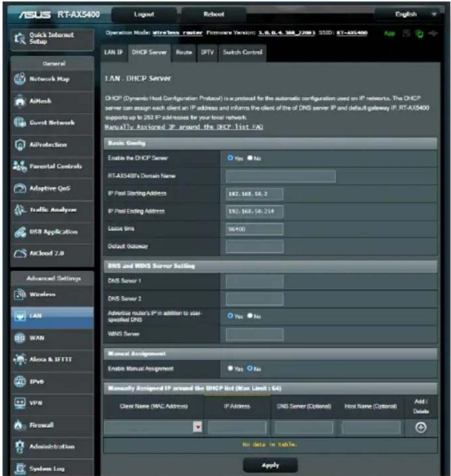Click the DNS Server (Optional) table field

click(x=304, y=427)
